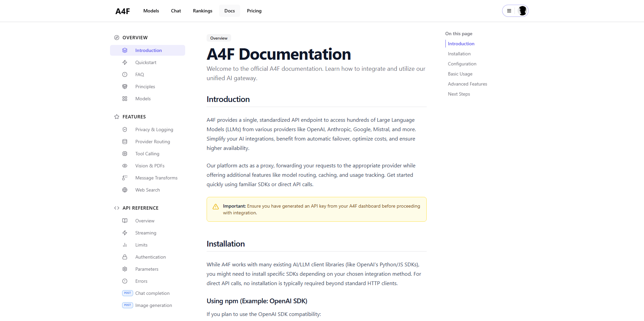Click the Errors alert icon
Viewport: 644px width, 321px height.
tap(125, 281)
